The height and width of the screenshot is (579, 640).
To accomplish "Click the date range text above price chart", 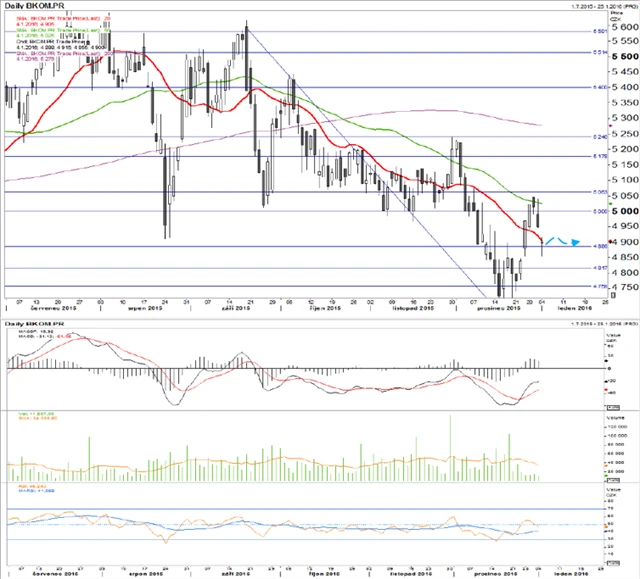I will pyautogui.click(x=606, y=6).
